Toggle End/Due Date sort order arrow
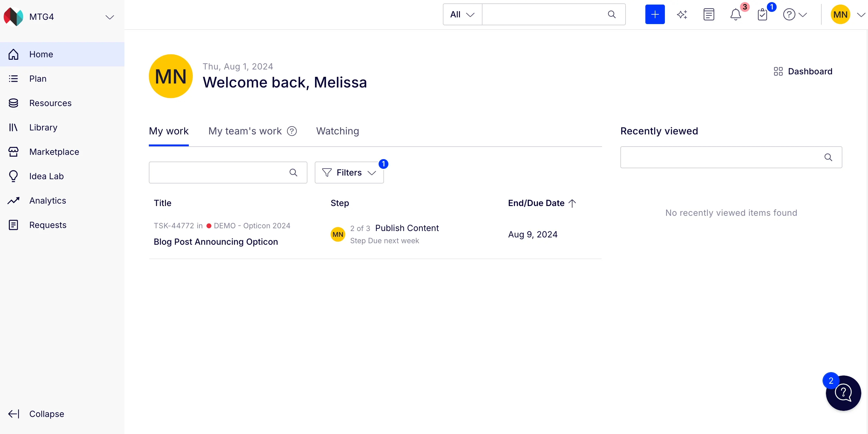This screenshot has height=434, width=868. click(572, 203)
